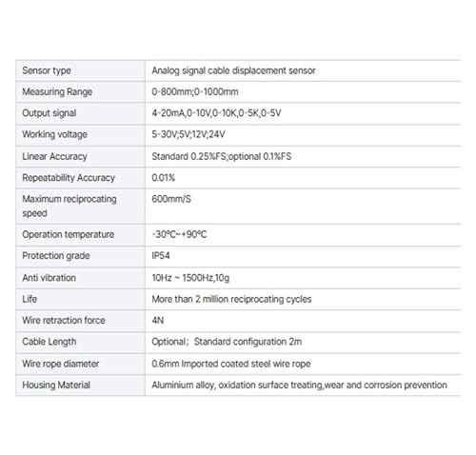Click the Output signal row label
476x455 pixels.
[50, 113]
